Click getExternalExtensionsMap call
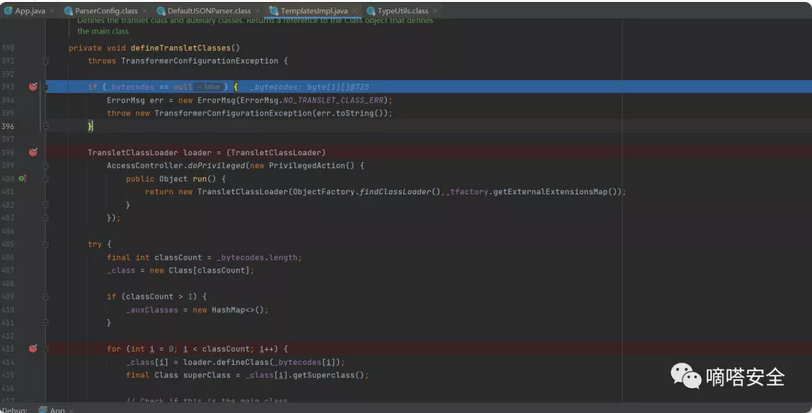812x413 pixels. 550,192
